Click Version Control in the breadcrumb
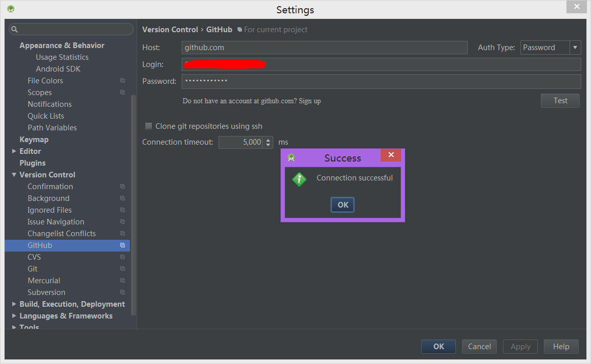This screenshot has height=364, width=591. point(170,29)
